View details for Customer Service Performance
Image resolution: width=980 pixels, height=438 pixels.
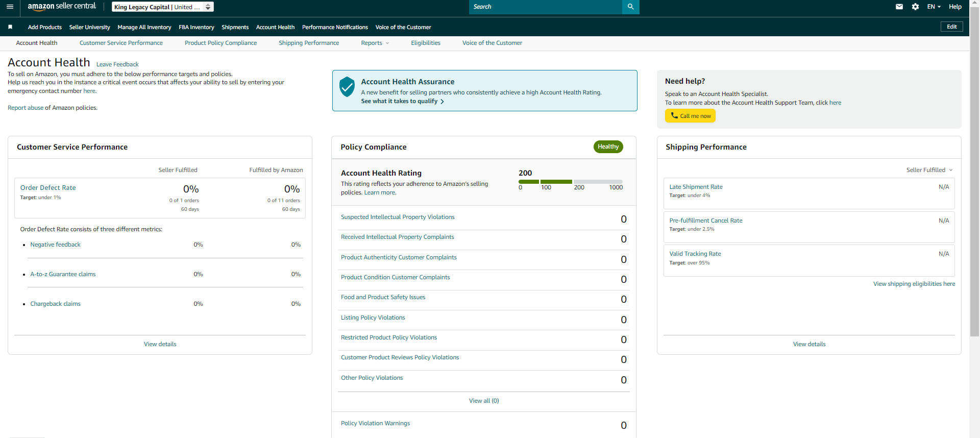[160, 344]
